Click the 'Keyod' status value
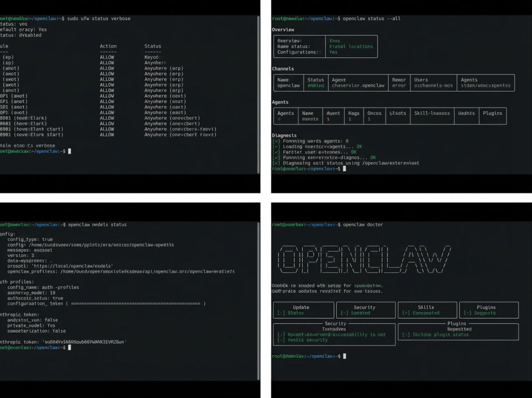The height and width of the screenshot is (398, 532). click(x=152, y=57)
